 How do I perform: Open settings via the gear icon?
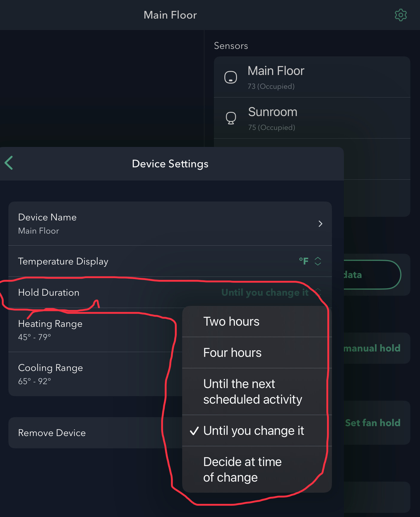401,15
